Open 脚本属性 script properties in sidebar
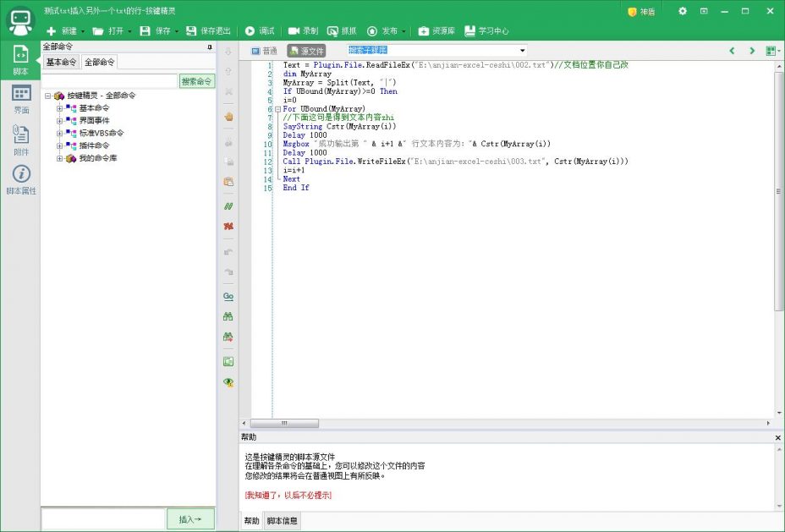785x532 pixels. coord(21,179)
